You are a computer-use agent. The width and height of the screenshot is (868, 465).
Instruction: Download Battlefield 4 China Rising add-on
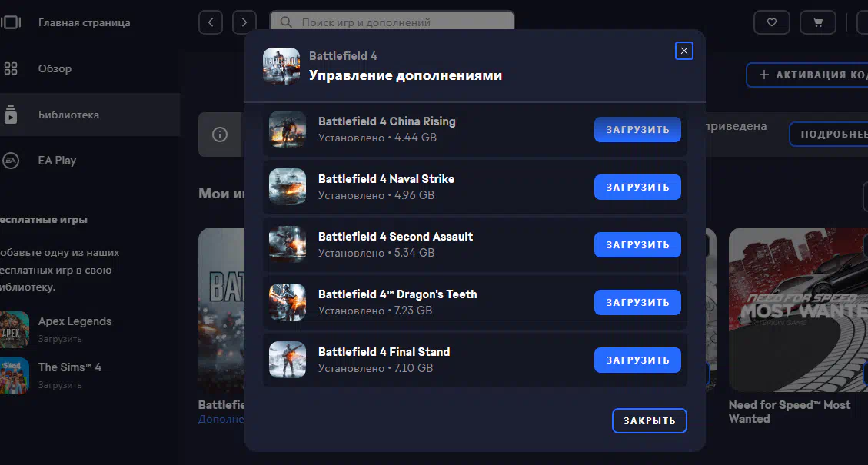click(637, 130)
